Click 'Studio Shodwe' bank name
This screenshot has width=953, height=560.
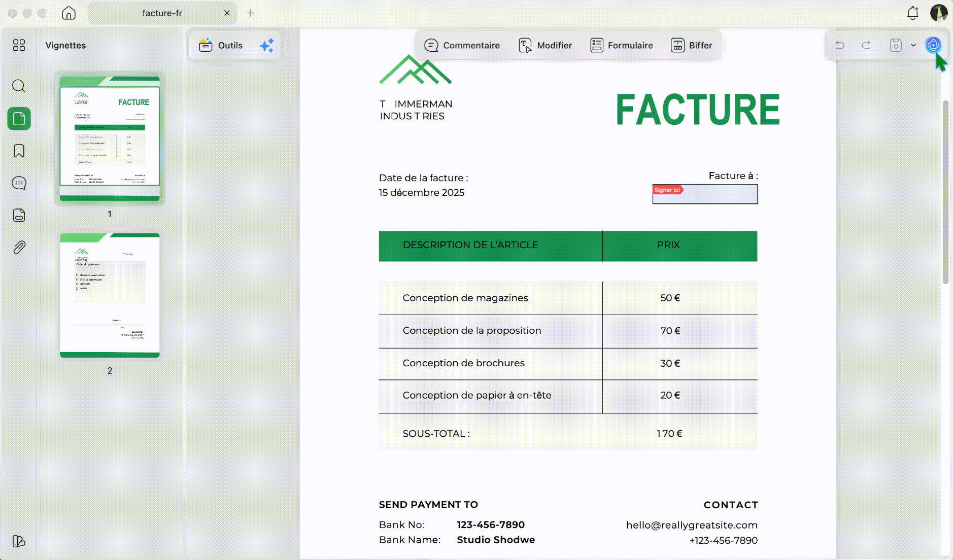click(x=496, y=540)
